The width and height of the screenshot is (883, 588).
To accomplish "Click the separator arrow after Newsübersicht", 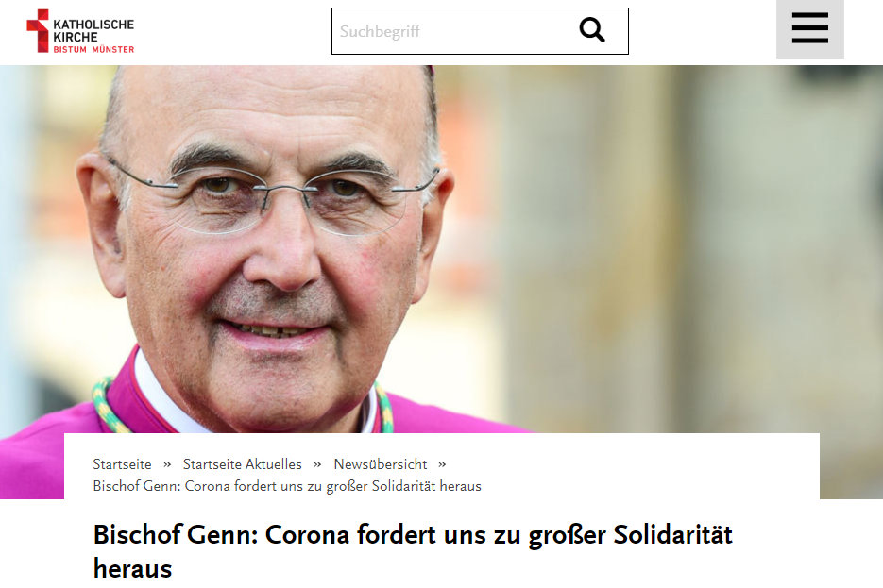I will pyautogui.click(x=442, y=464).
